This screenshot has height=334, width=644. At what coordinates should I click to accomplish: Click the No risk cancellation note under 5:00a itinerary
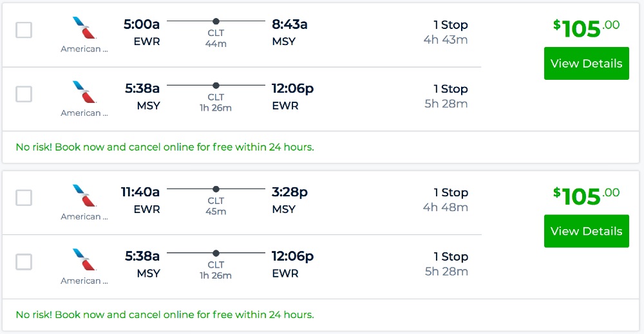click(165, 147)
